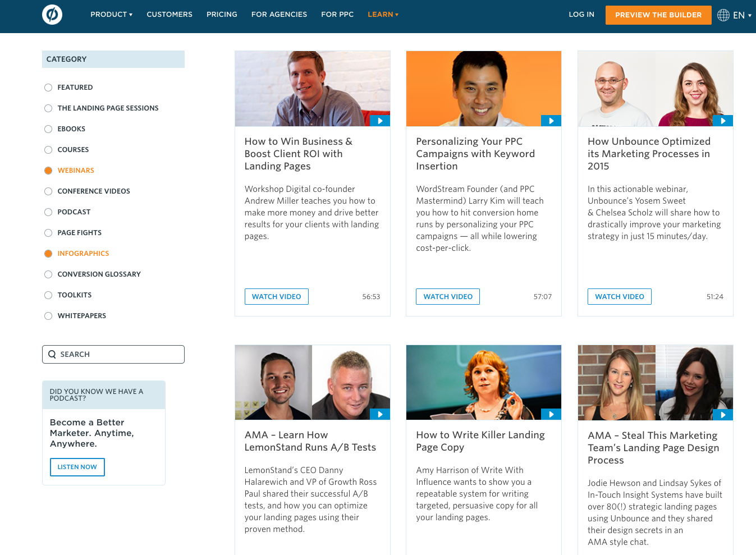Go to For PPC page
The width and height of the screenshot is (756, 555).
(337, 15)
